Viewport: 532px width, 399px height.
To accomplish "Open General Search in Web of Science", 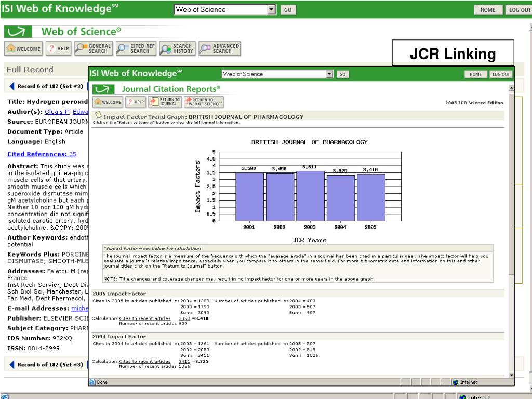I will coord(94,48).
